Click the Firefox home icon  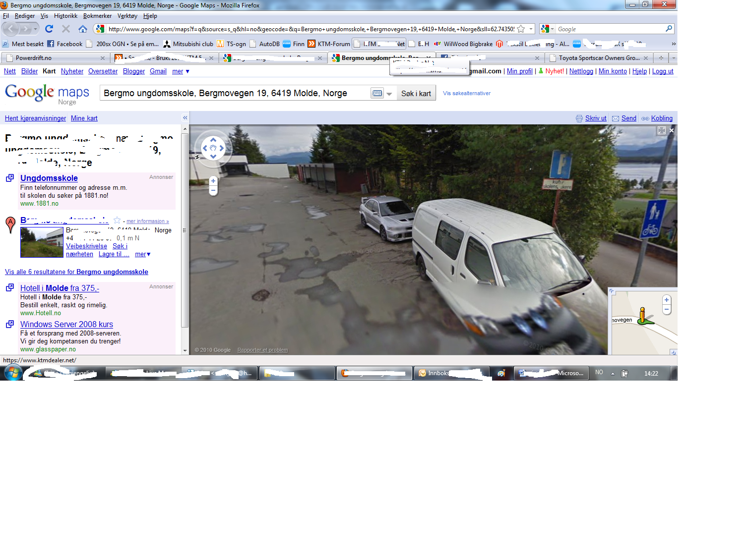point(82,29)
